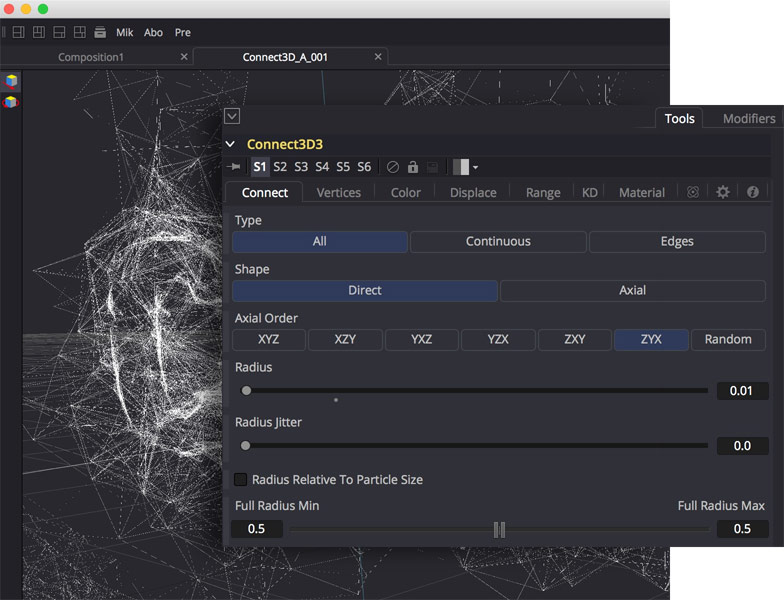Click the Radius value field 0.01
The width and height of the screenshot is (784, 600).
point(742,390)
